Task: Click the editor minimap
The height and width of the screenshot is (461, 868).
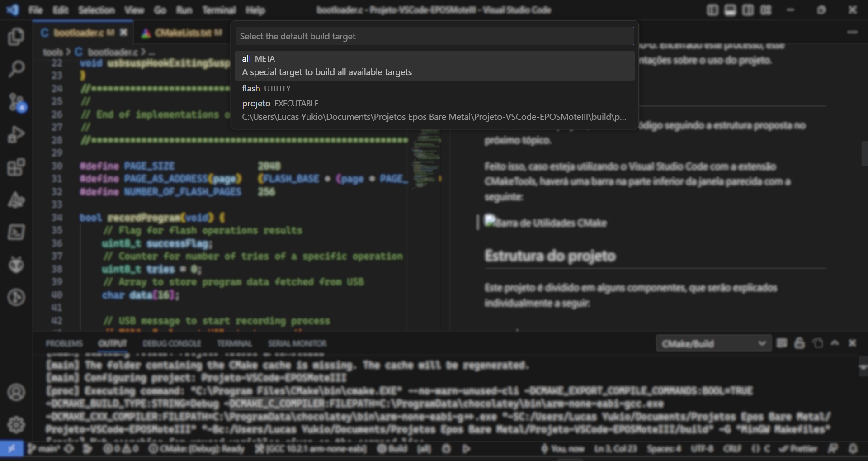Action: click(425, 158)
